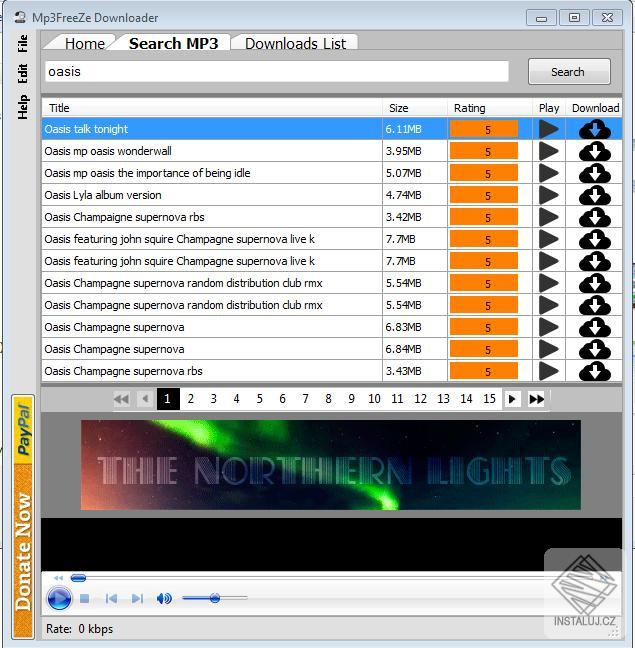Sort results by the Rating column header

(490, 108)
